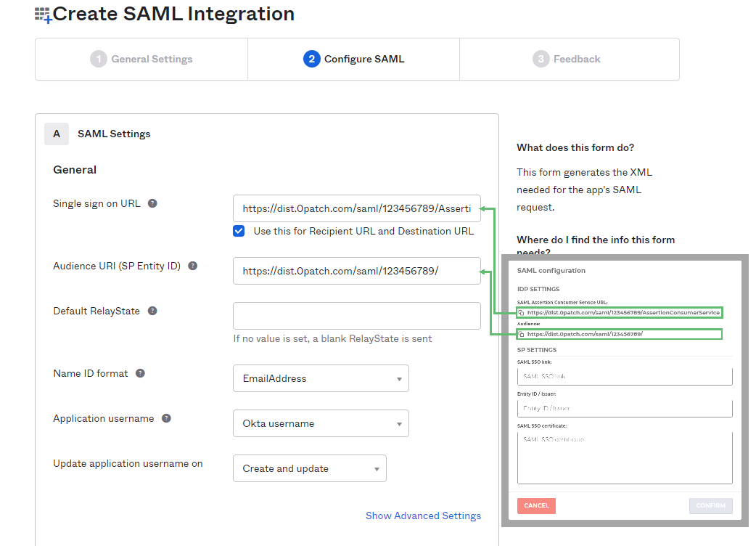Click the app integration icon beside title

pos(43,15)
